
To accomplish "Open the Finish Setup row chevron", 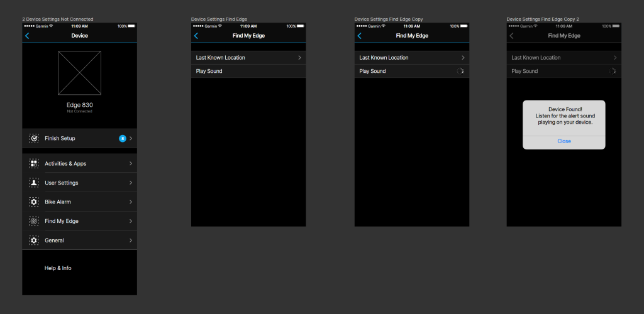I will 131,139.
